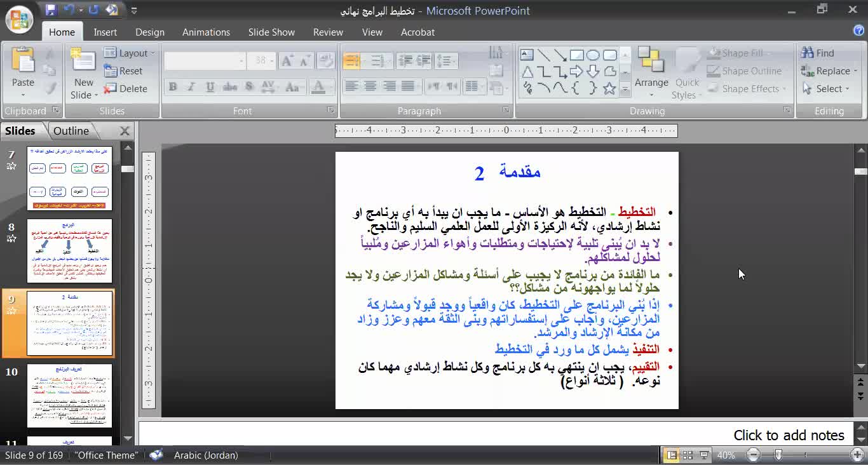This screenshot has height=465, width=868.
Task: Select the Right Arrow block shape
Action: [576, 72]
